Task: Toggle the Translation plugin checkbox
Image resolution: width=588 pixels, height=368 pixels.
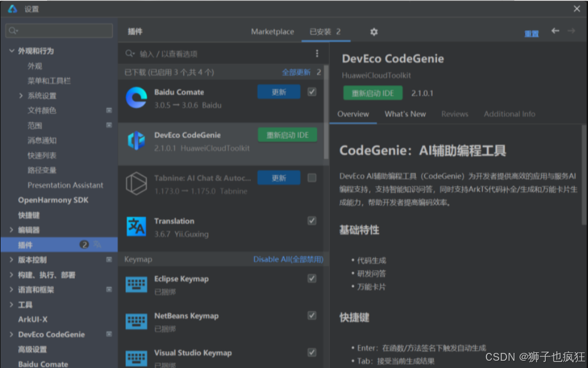Action: tap(312, 221)
